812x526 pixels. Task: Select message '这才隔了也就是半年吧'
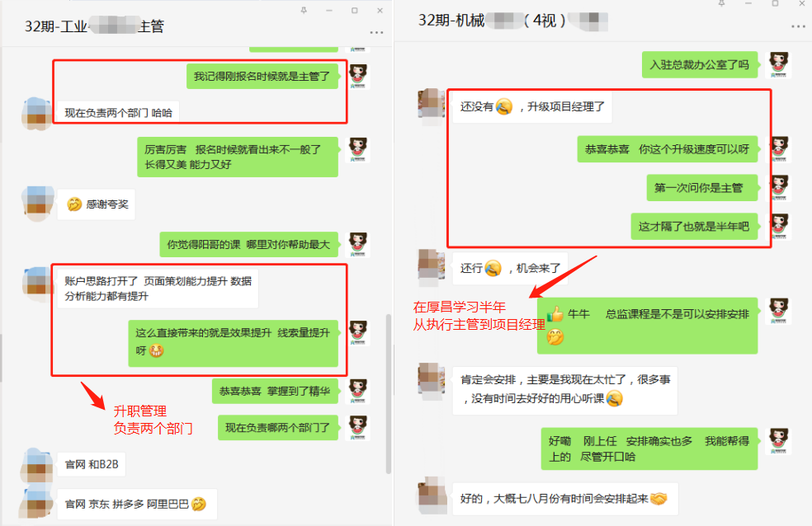(x=694, y=227)
